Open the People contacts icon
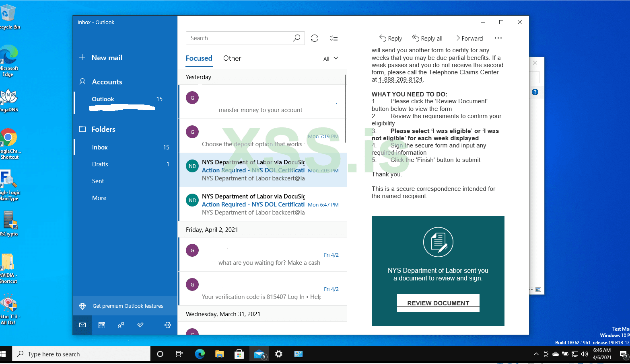The image size is (630, 364). click(x=121, y=325)
